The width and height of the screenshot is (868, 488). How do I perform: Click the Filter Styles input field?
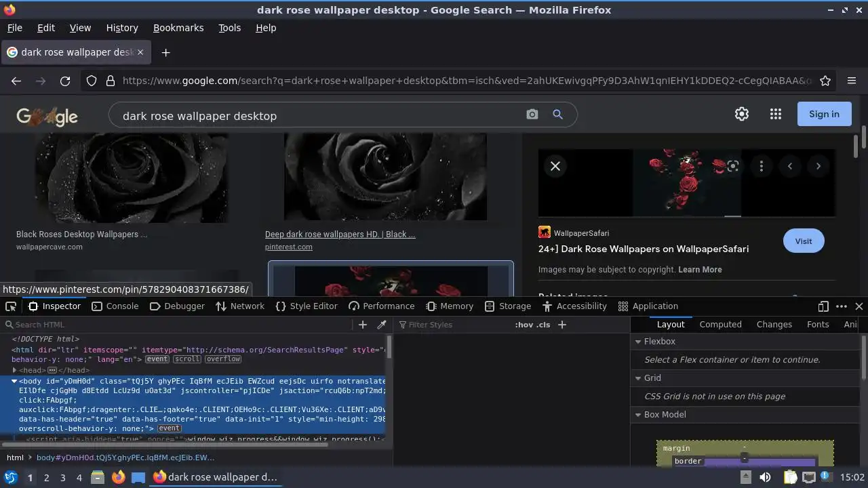(x=454, y=325)
